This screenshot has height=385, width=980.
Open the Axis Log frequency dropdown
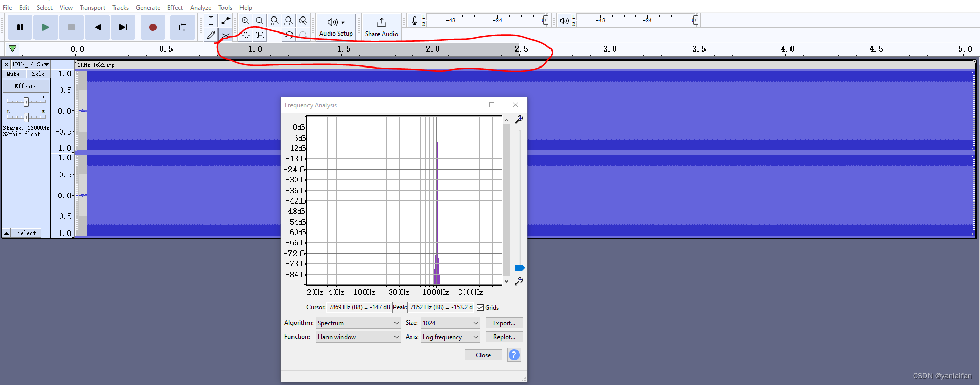pos(450,337)
